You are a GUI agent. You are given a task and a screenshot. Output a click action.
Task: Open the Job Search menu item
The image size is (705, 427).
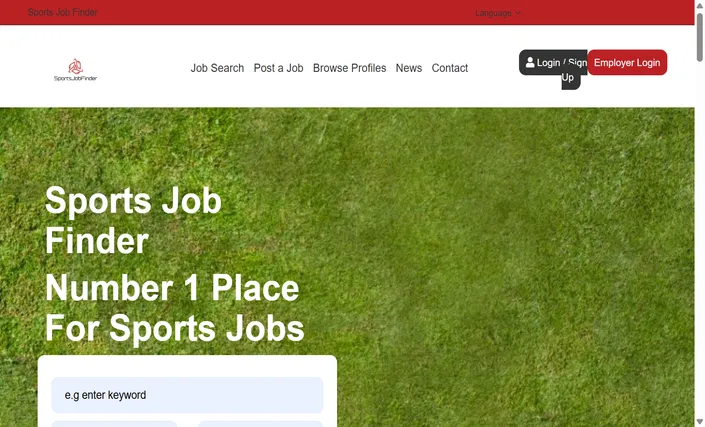[x=217, y=68]
